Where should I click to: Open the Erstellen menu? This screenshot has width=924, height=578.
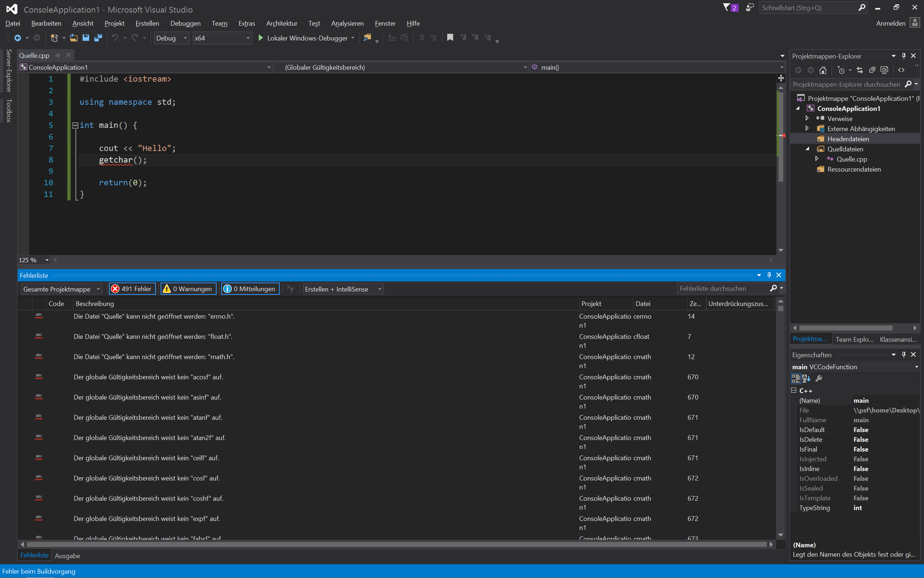147,23
